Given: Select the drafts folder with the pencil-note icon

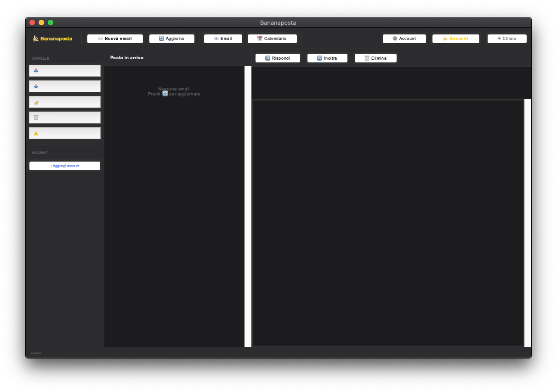Looking at the screenshot, I should [x=65, y=102].
